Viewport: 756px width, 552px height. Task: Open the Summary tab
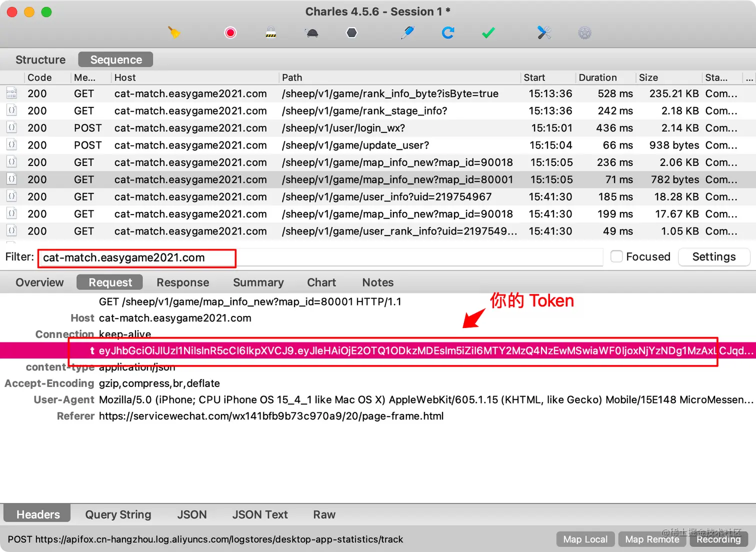258,282
